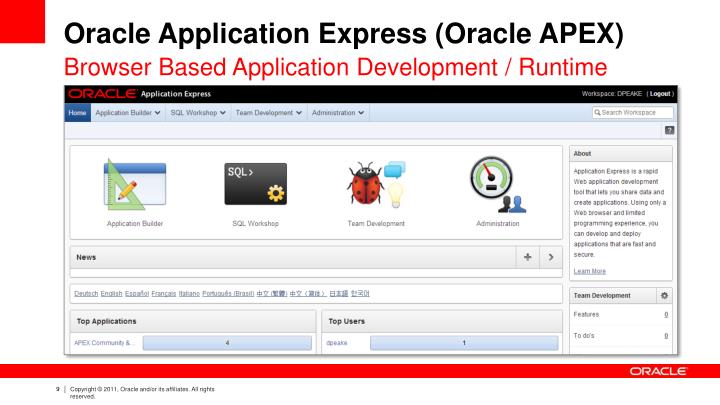Click the SQL Workshop icon label
720x405 pixels.
pos(255,224)
